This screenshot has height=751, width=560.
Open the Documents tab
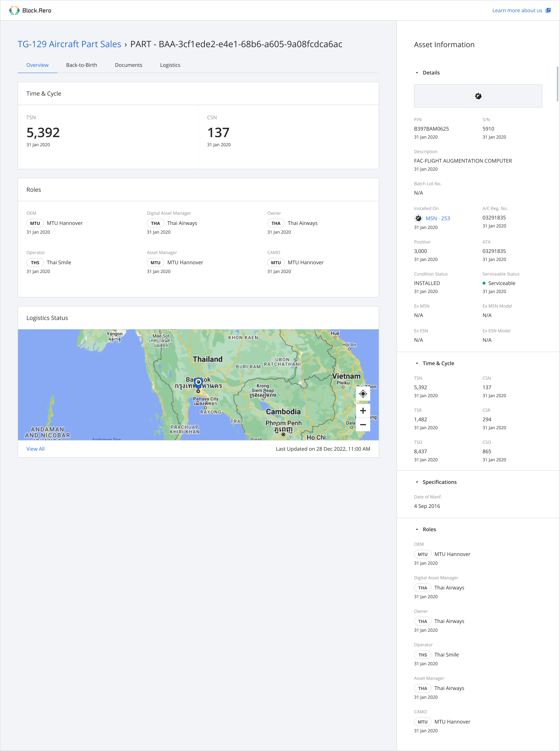tap(128, 65)
